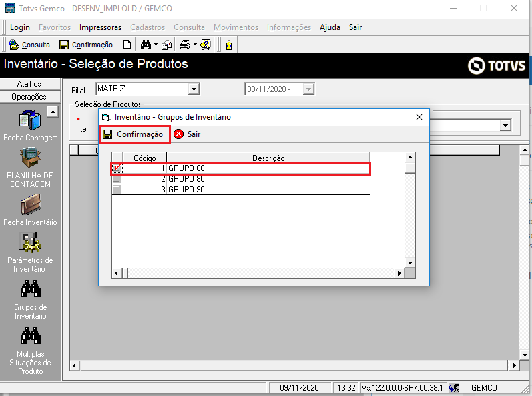Select the GRUPO 80 description cell
The height and width of the screenshot is (396, 532).
[x=268, y=179]
